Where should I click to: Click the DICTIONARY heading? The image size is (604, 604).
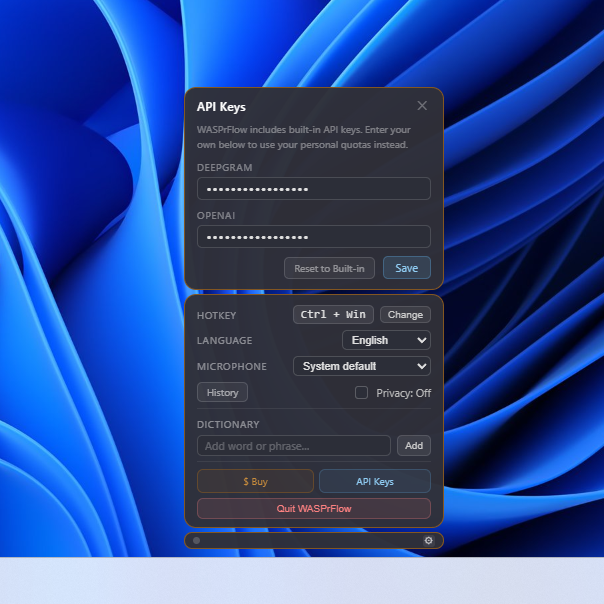228,424
